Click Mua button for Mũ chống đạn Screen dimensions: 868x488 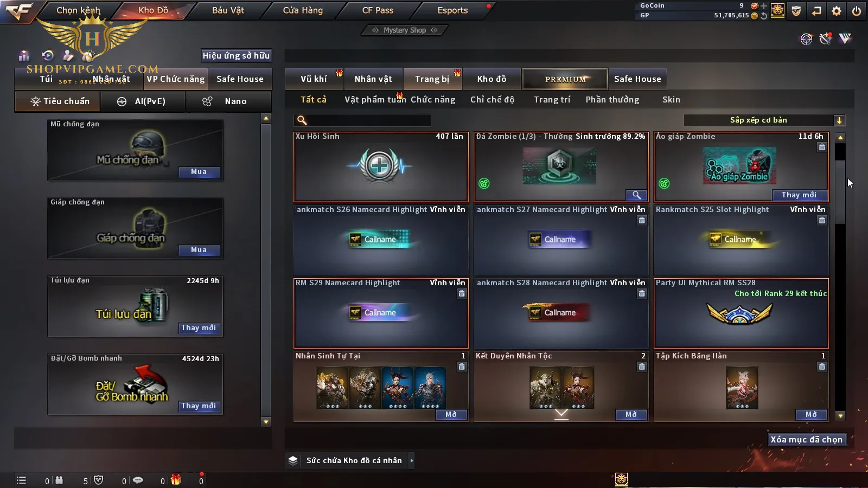[199, 172]
